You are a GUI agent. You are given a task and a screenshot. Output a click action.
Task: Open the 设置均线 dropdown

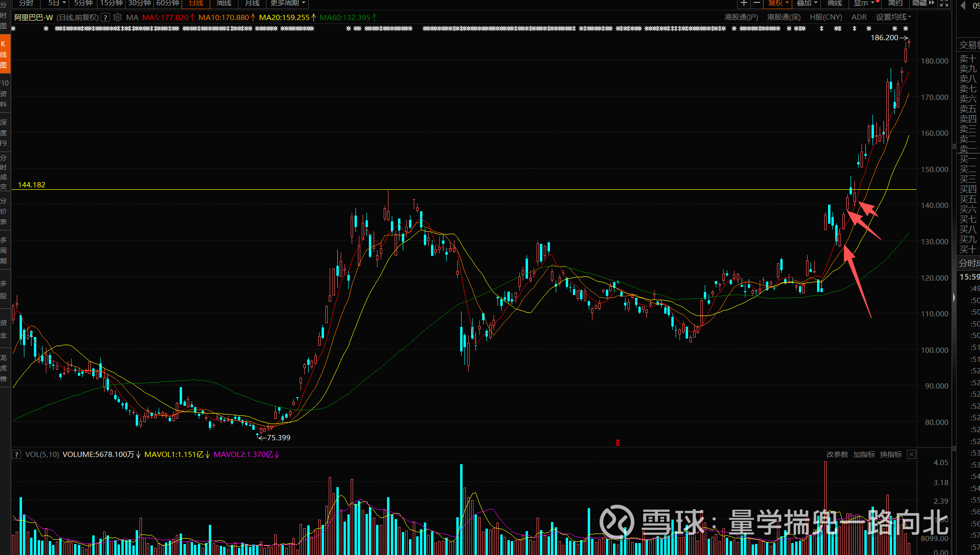(x=894, y=17)
